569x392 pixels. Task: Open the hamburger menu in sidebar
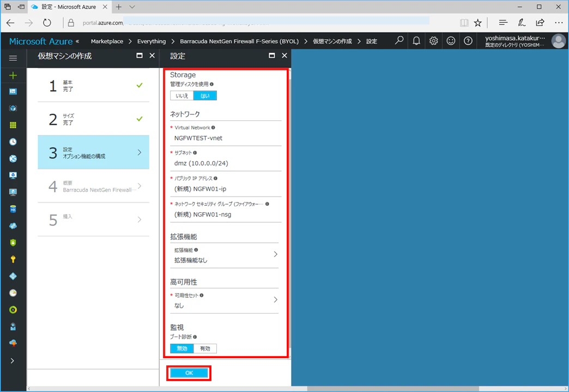13,58
